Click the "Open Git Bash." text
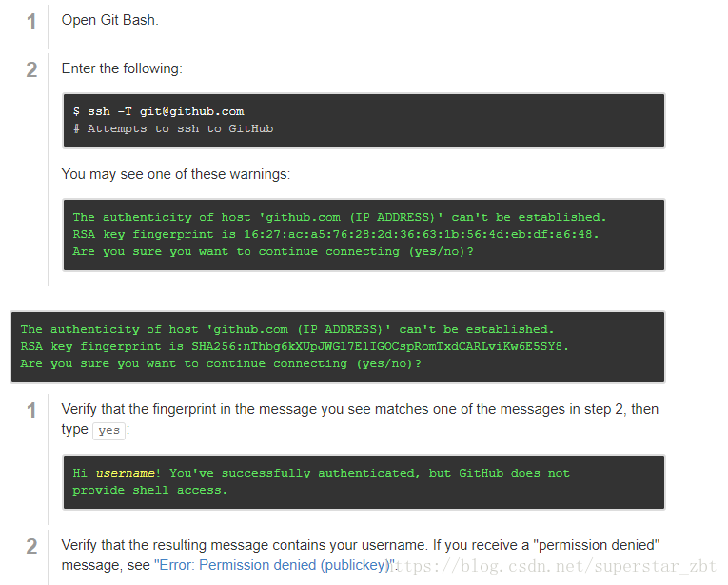 pos(110,20)
